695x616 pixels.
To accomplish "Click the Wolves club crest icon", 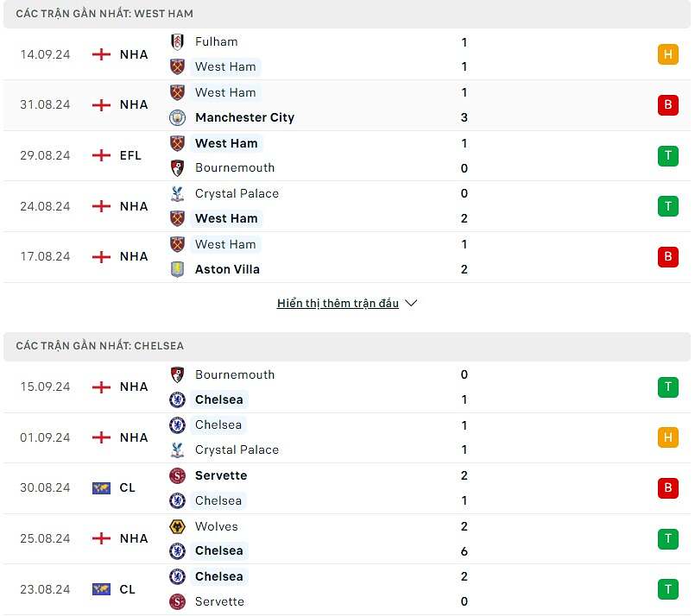I will click(x=177, y=526).
